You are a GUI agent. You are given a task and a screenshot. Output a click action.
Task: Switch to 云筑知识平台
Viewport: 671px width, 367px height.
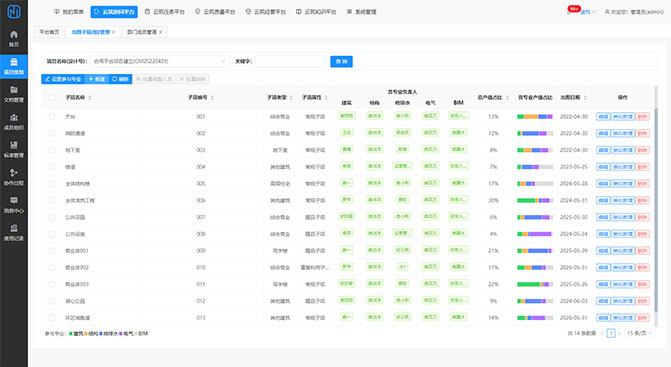[316, 12]
